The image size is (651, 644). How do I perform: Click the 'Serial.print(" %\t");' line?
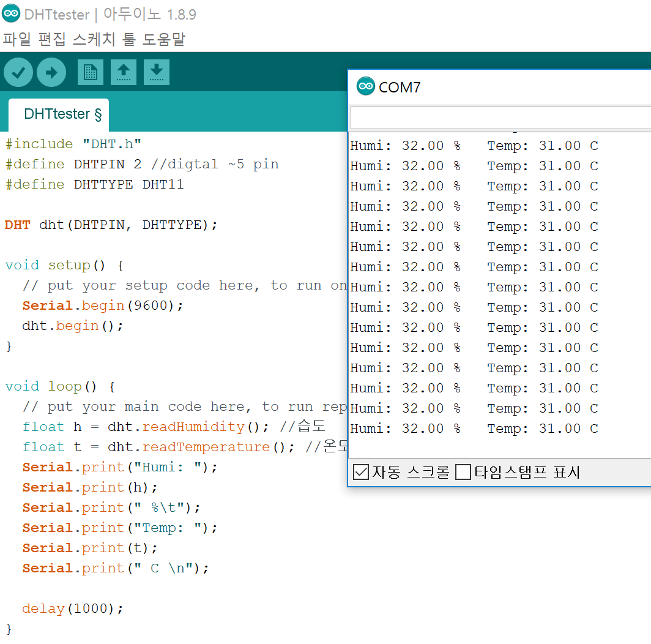[111, 507]
